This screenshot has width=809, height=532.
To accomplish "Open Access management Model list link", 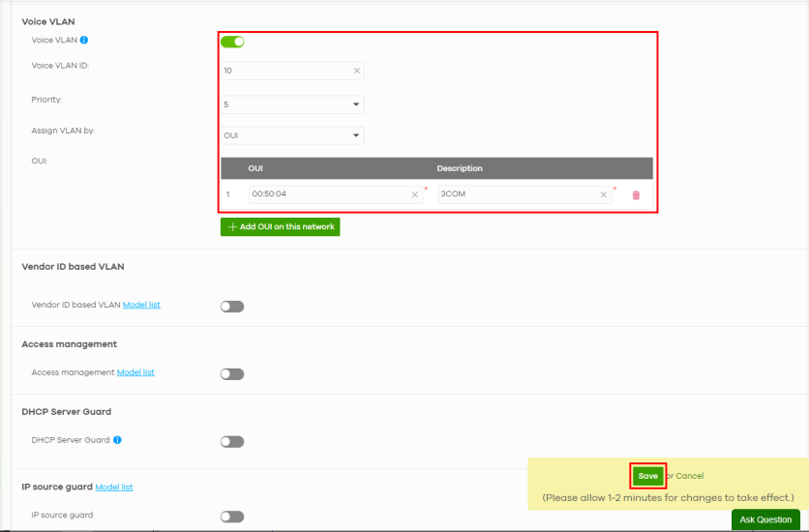I will pos(135,372).
